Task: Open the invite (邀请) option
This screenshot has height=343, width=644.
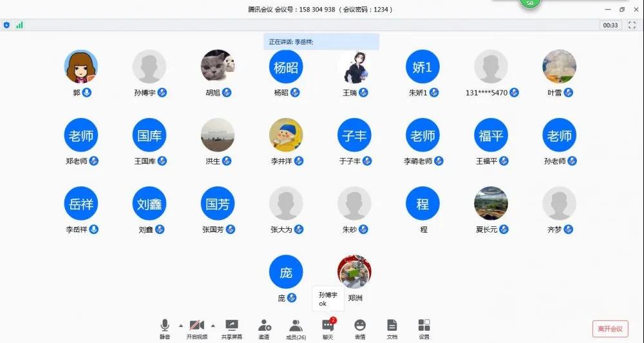Action: click(264, 326)
